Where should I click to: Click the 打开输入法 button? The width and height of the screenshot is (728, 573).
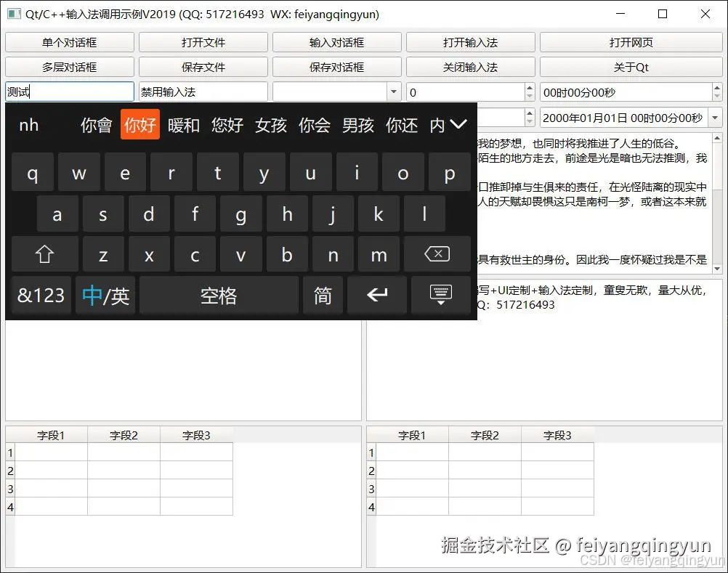pyautogui.click(x=470, y=42)
